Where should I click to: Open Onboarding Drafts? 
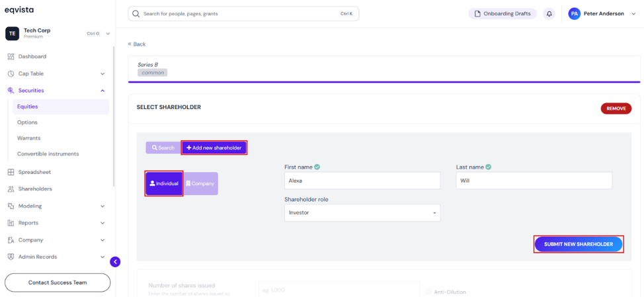click(503, 13)
